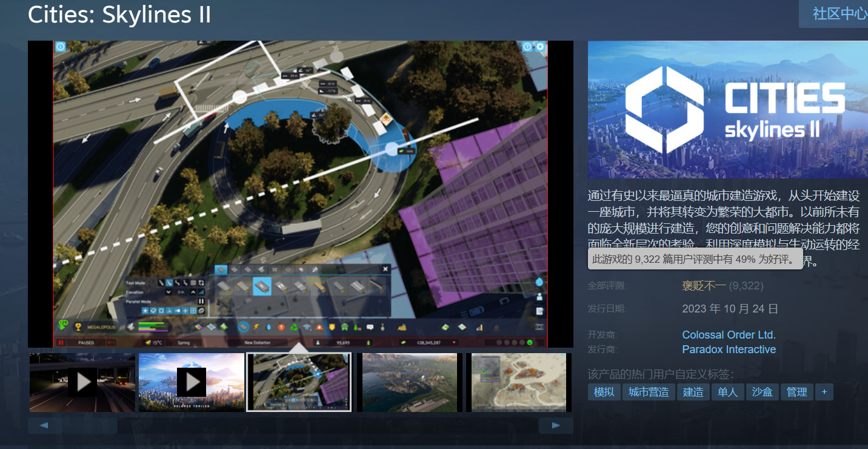868x449 pixels.
Task: Click the 发行日期: label
Action: pyautogui.click(x=607, y=309)
